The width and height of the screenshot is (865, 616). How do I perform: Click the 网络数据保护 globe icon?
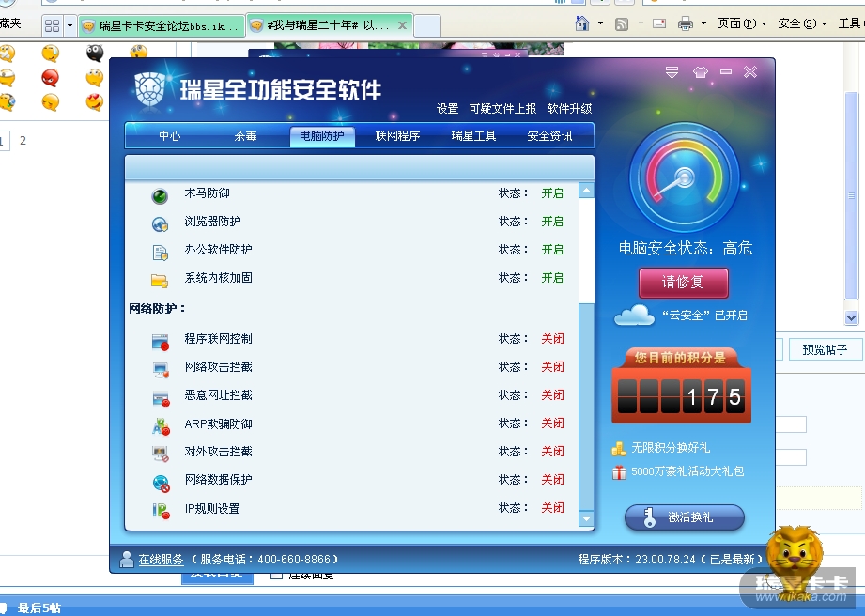pyautogui.click(x=162, y=483)
